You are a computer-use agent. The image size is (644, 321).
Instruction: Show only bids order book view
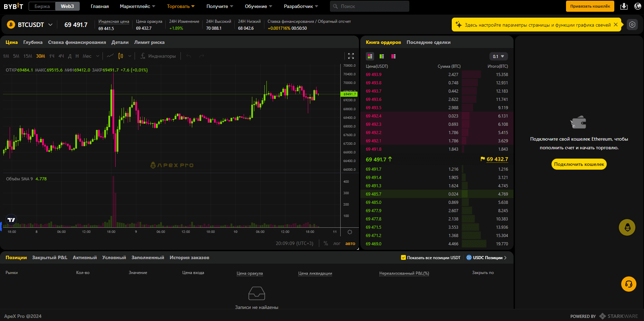click(382, 56)
